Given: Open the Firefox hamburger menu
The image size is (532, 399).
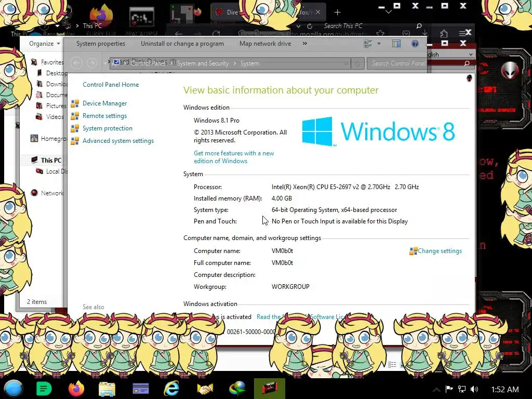Looking at the screenshot, I should (x=462, y=33).
